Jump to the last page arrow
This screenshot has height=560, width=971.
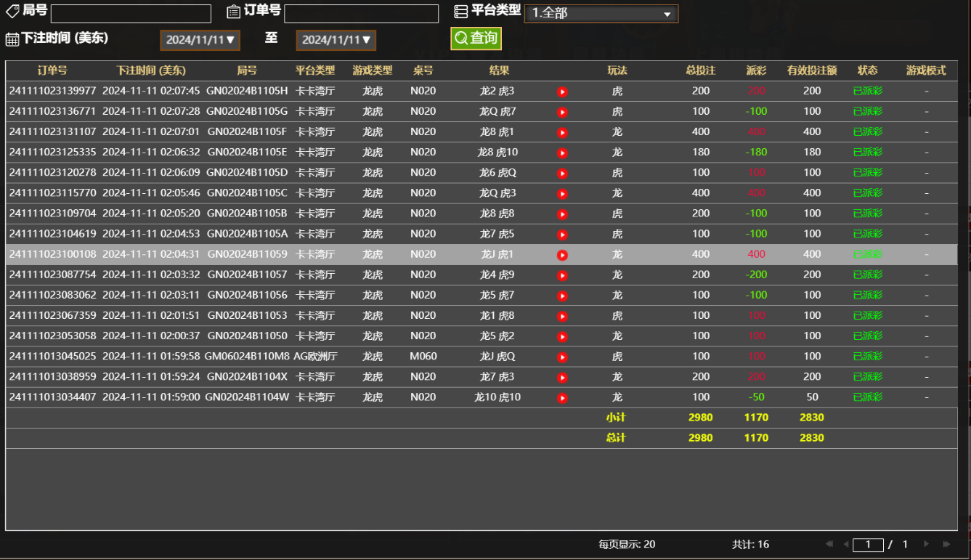[x=946, y=544]
